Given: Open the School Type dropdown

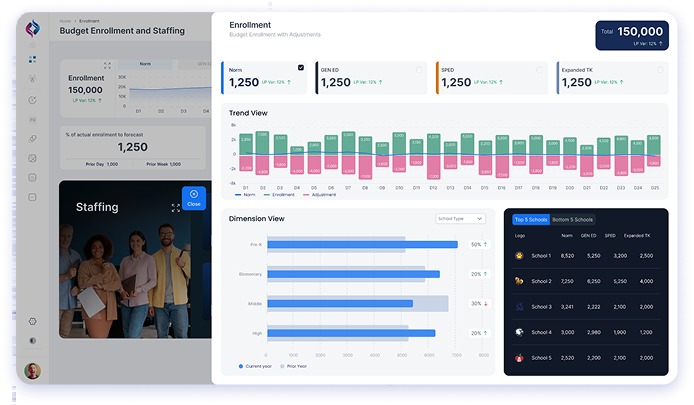Looking at the screenshot, I should click(460, 218).
